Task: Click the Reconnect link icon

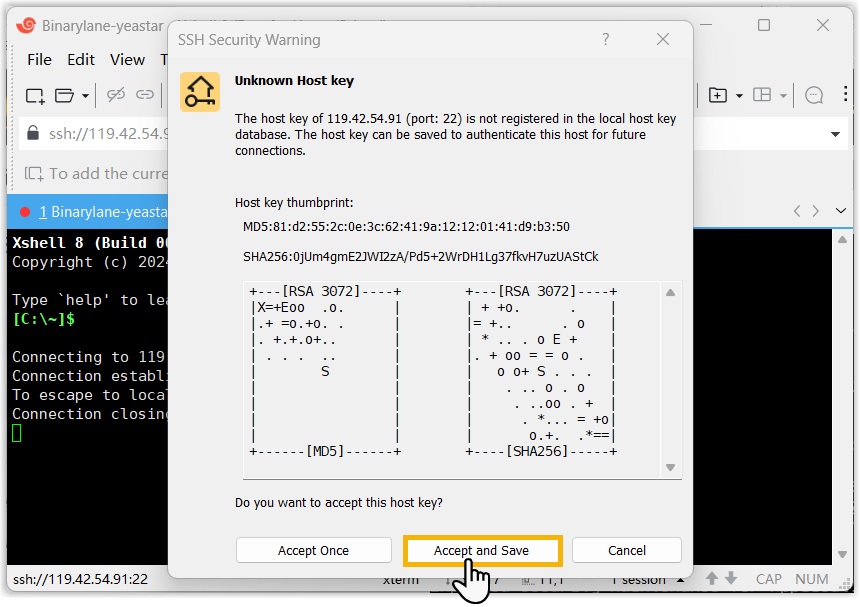Action: [145, 95]
